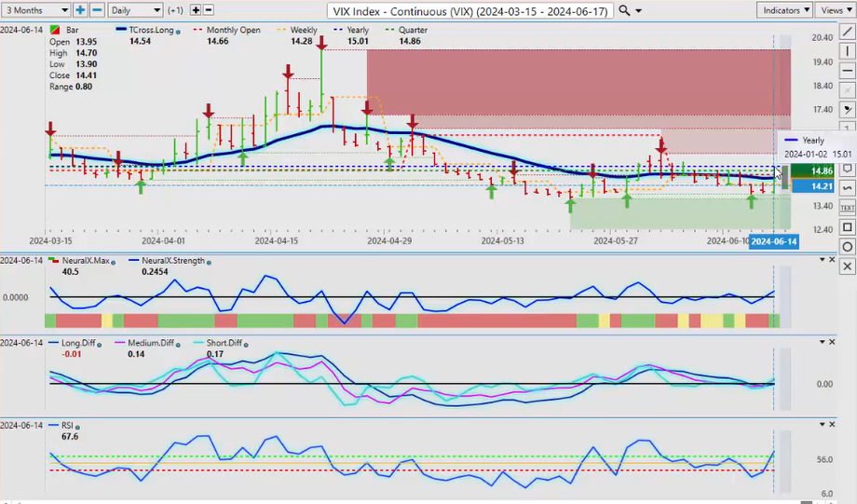This screenshot has height=504, width=857.
Task: Select the horizontal line drawing tool
Action: coord(847,71)
